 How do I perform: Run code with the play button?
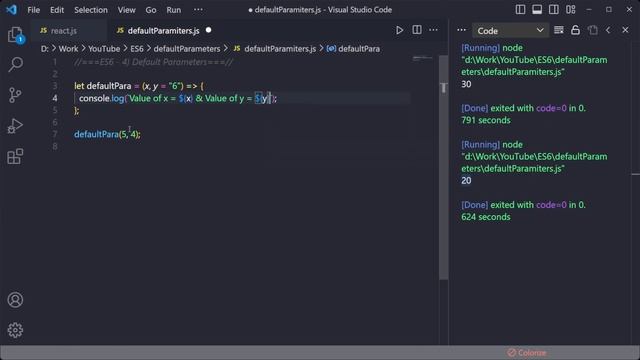point(399,30)
